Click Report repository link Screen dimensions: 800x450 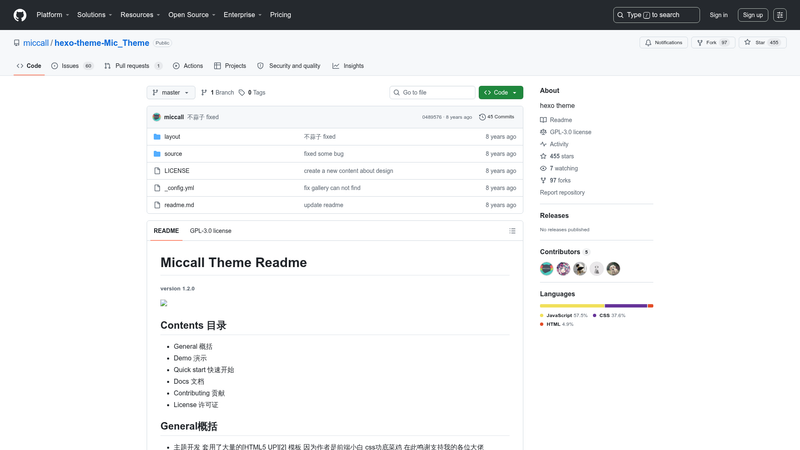(562, 193)
